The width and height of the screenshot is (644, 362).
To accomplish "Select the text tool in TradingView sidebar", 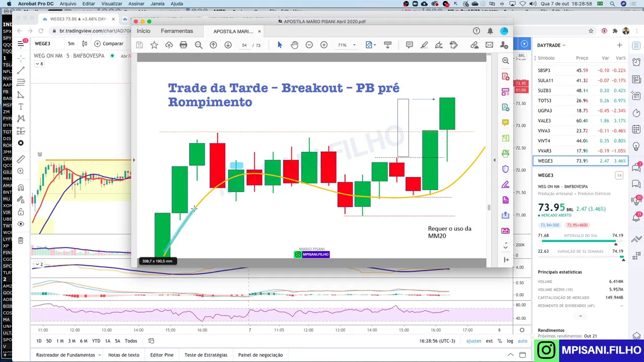I will [x=21, y=107].
